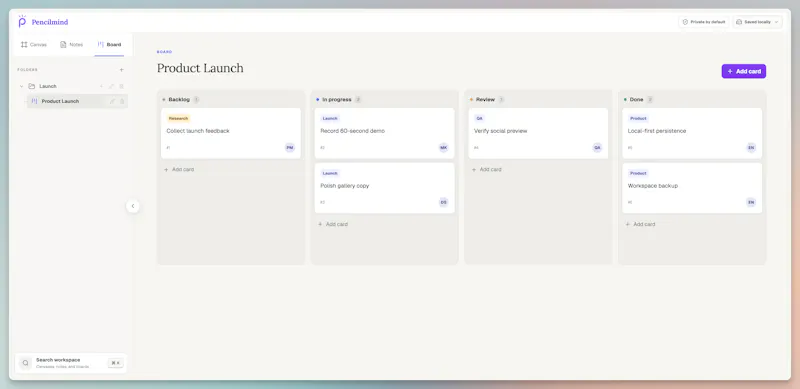Rename Product Launch board with the pencil icon

[x=112, y=101]
